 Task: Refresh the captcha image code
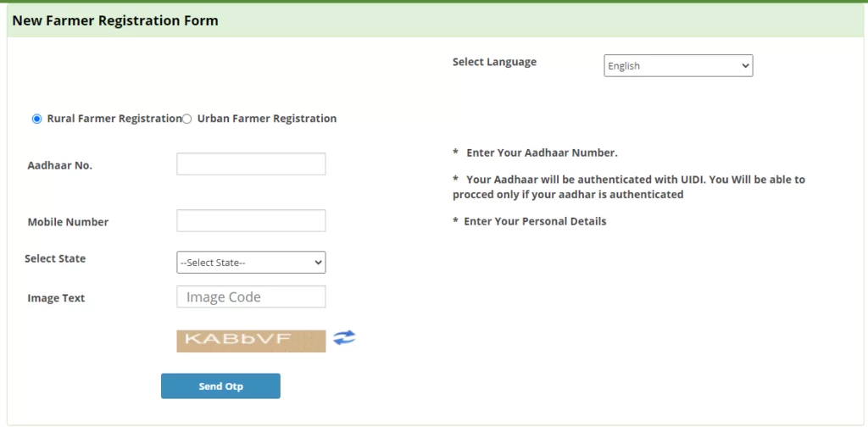[343, 337]
